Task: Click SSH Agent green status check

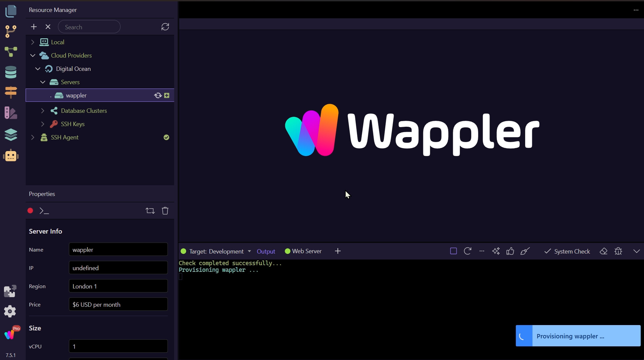Action: pos(166,137)
